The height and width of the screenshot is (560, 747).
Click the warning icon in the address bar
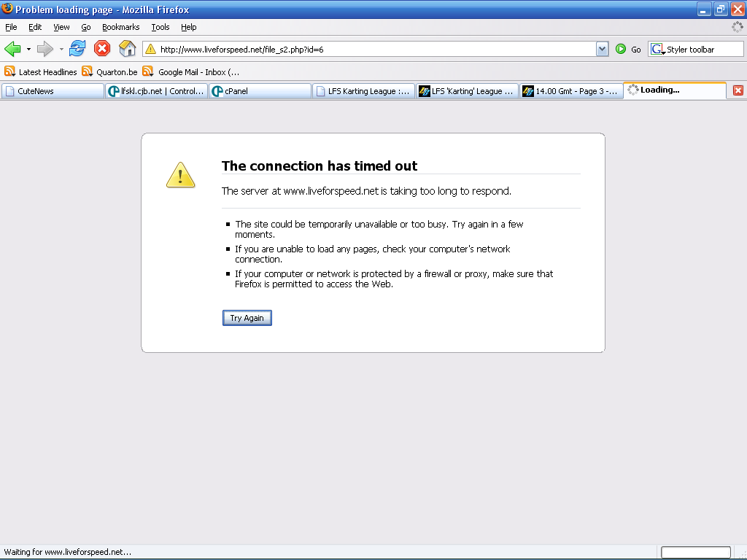tap(150, 49)
